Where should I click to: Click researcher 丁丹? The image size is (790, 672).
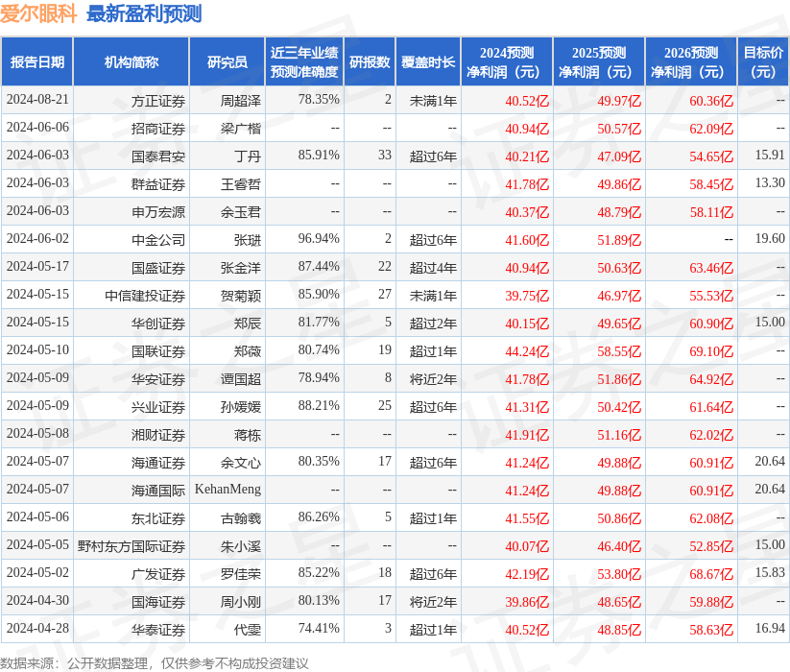[248, 156]
